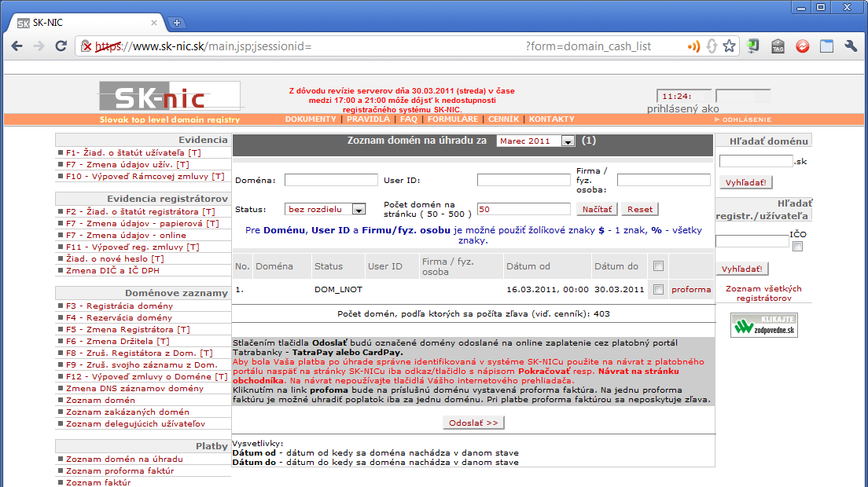This screenshot has width=868, height=487.
Task: Open the DOKUMENTY menu item
Action: (311, 119)
